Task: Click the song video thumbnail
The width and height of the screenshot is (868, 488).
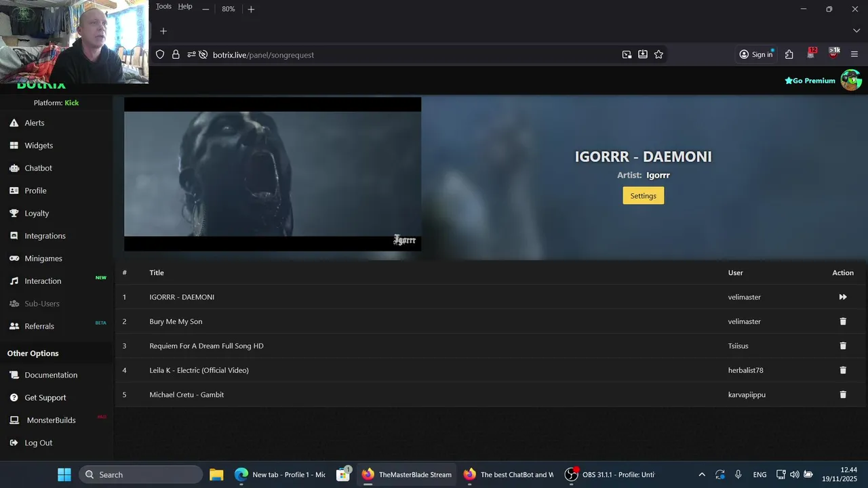Action: [273, 174]
